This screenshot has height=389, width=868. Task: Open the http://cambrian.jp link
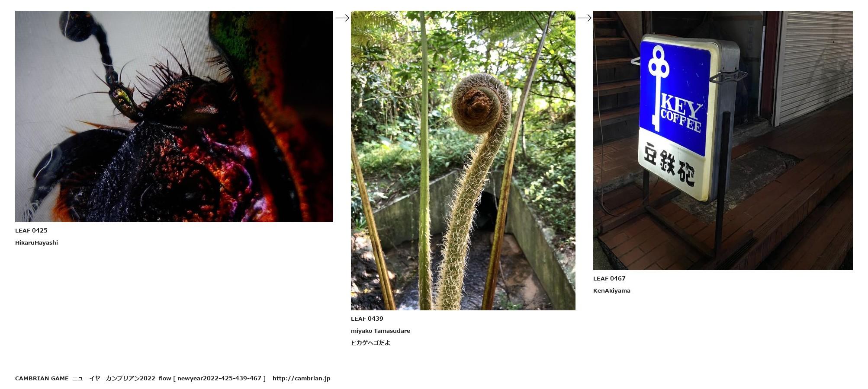click(301, 379)
